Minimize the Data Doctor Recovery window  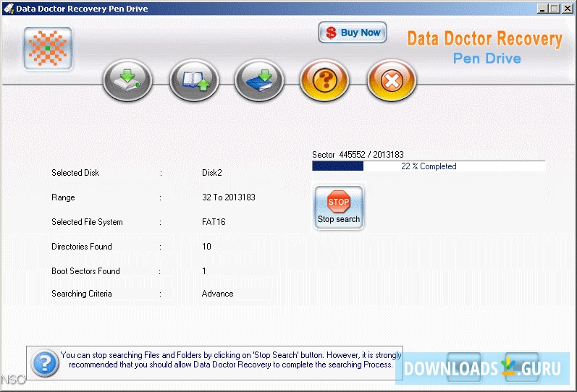tap(542, 9)
